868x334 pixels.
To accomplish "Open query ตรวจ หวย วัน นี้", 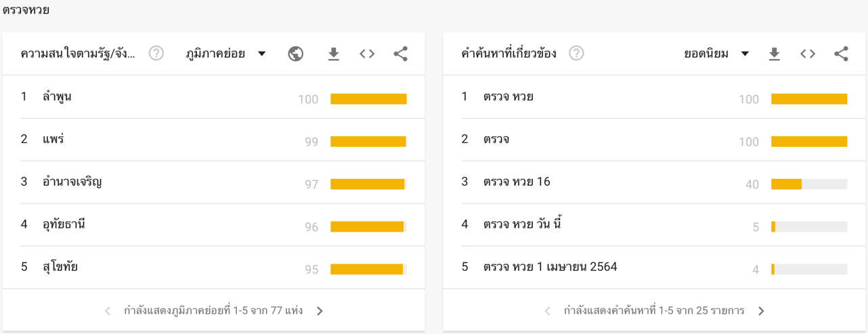I will tap(654, 225).
